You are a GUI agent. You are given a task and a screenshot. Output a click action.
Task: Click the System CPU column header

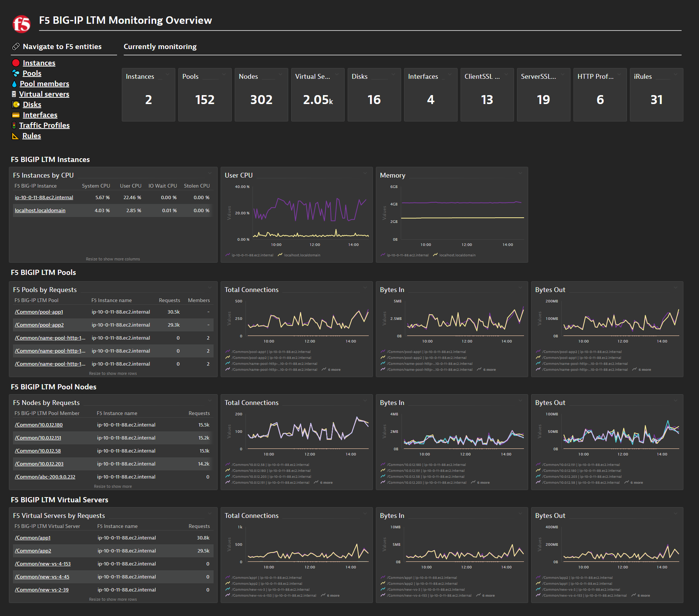coord(96,186)
